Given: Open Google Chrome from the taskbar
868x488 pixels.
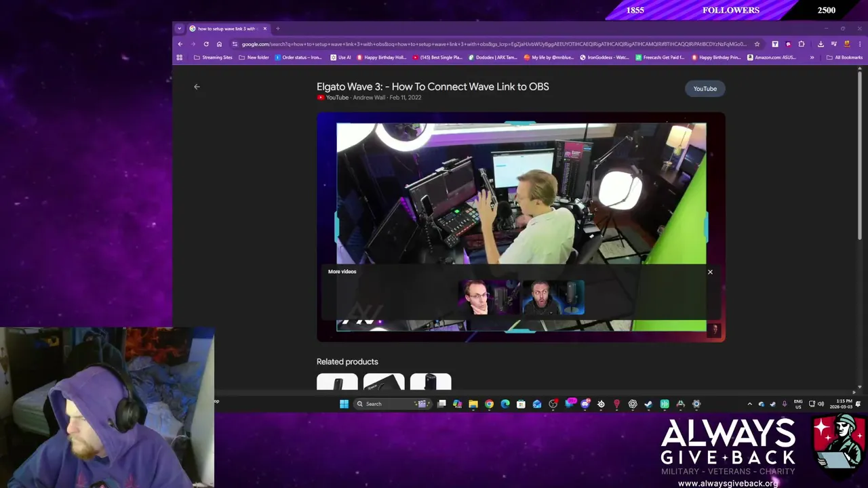Looking at the screenshot, I should pyautogui.click(x=489, y=404).
